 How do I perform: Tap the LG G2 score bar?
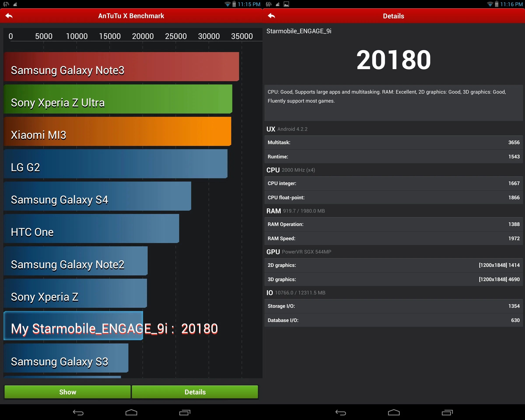tap(115, 164)
